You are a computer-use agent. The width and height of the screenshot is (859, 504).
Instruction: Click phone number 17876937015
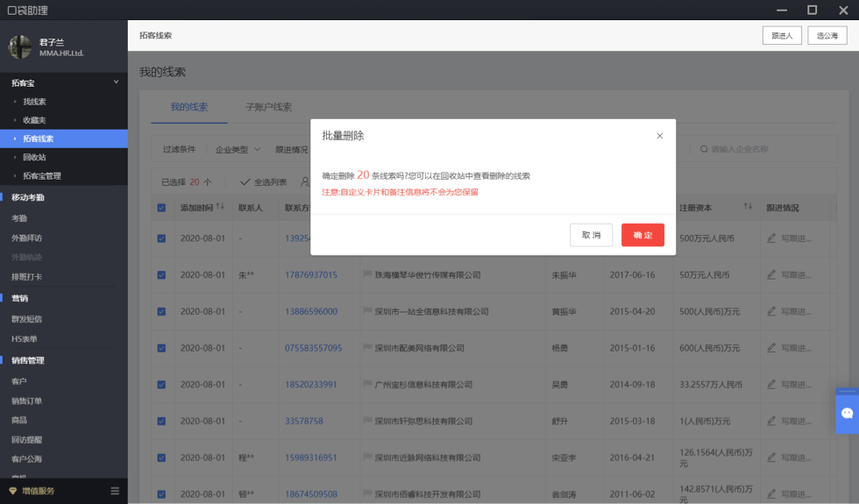coord(311,275)
